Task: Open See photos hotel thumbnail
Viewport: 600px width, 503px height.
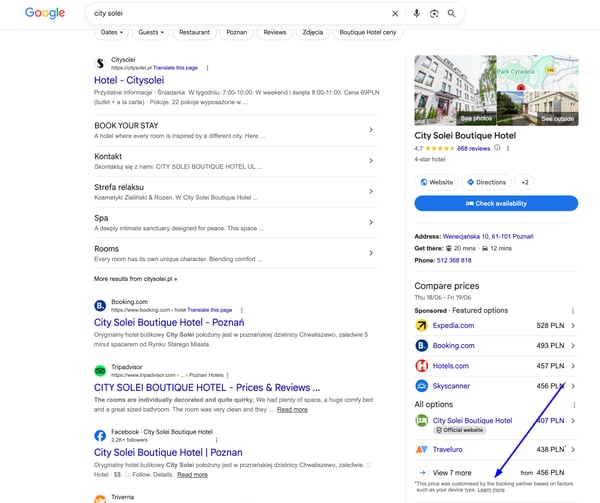Action: (455, 90)
